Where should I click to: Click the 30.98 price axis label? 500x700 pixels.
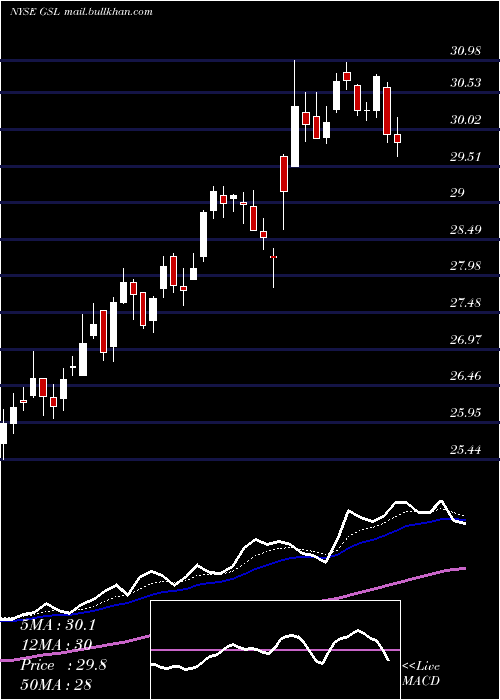click(x=466, y=51)
